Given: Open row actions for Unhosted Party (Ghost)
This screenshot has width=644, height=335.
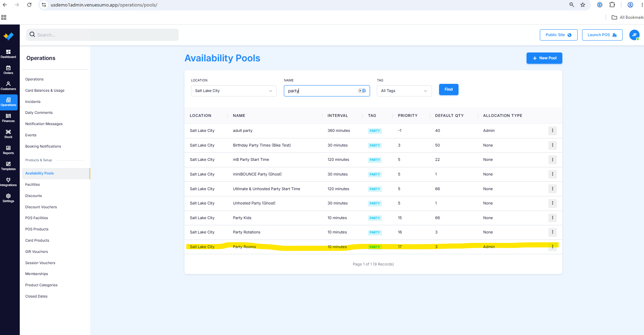Looking at the screenshot, I should click(552, 203).
